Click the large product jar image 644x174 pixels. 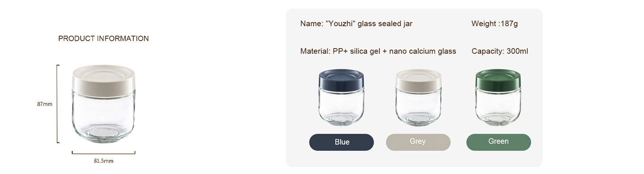[103, 104]
